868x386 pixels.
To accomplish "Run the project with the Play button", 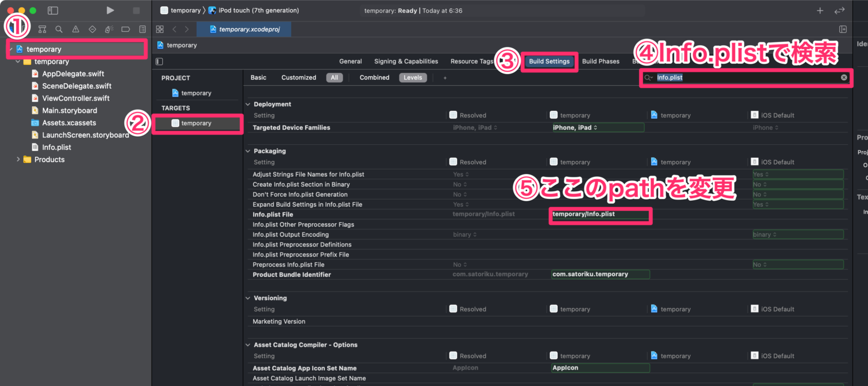I will click(110, 10).
